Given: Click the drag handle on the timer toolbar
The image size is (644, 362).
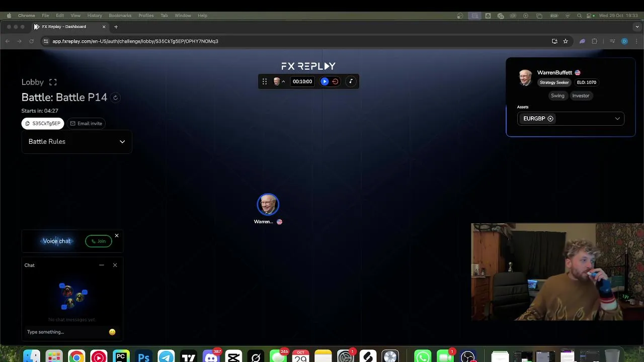Looking at the screenshot, I should pyautogui.click(x=265, y=81).
